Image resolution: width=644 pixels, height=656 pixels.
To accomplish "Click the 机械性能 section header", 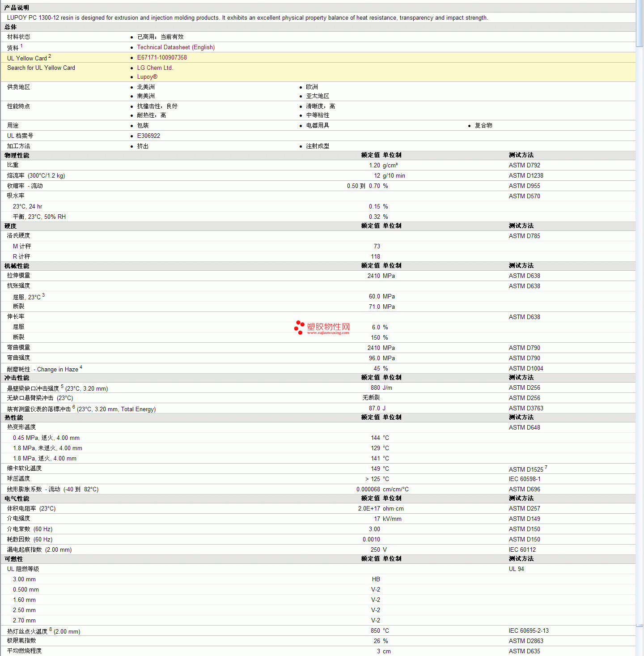I will pos(17,266).
